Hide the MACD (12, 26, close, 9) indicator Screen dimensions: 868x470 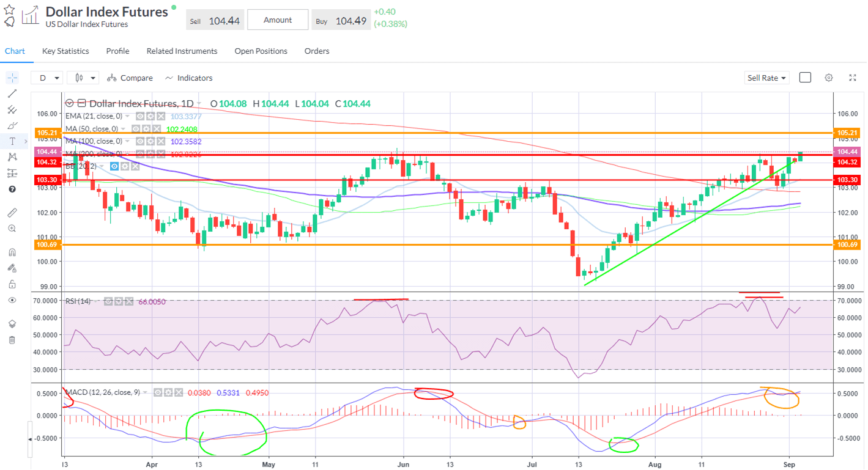point(158,392)
